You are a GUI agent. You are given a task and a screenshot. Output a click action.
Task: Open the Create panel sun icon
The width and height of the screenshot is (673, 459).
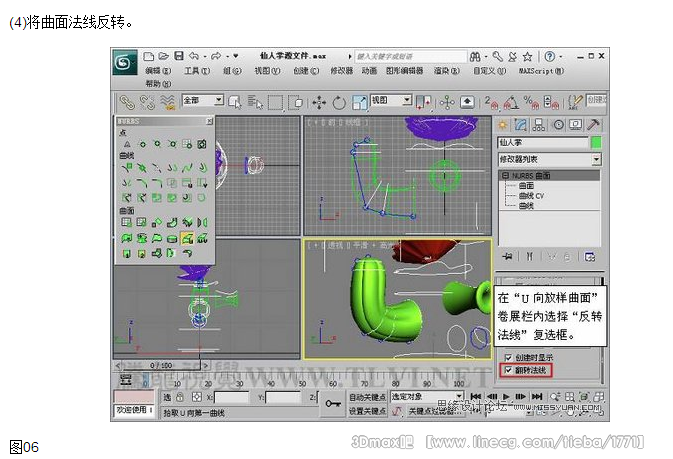pos(502,125)
